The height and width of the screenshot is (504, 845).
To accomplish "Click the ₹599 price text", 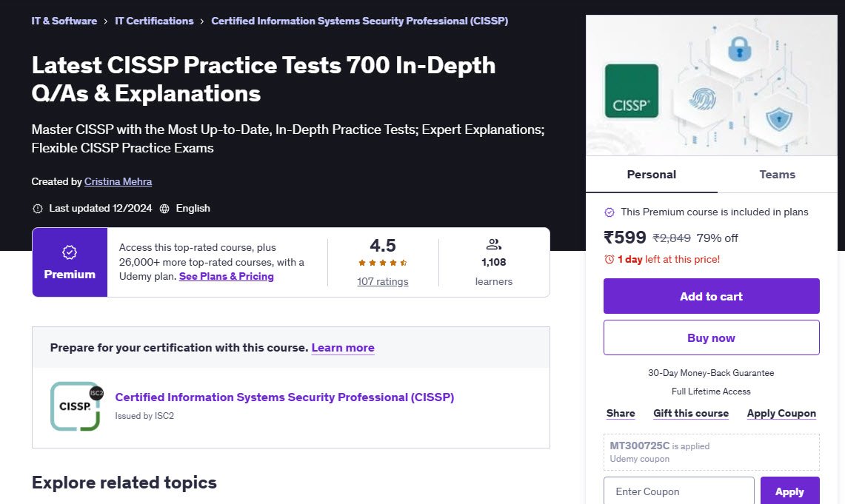I will (x=625, y=238).
